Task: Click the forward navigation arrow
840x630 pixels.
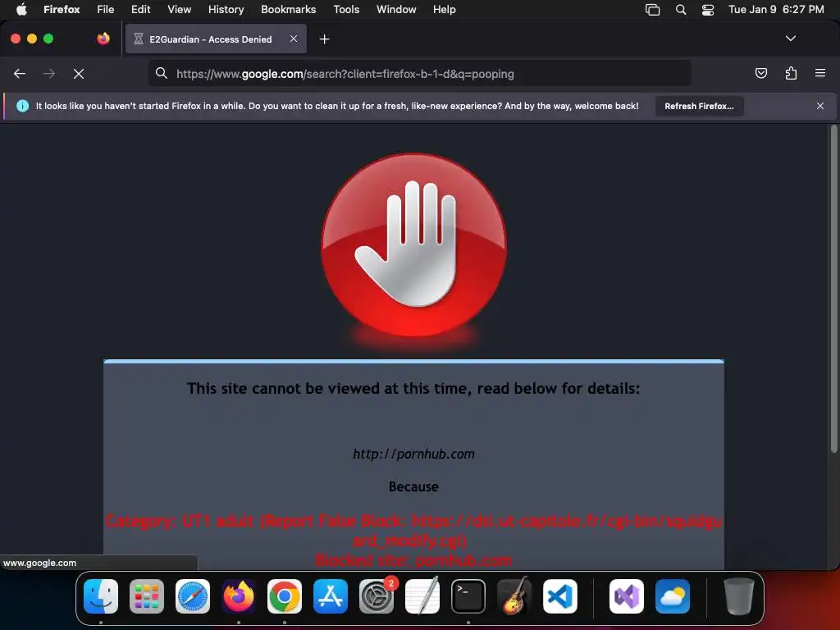Action: coord(48,74)
